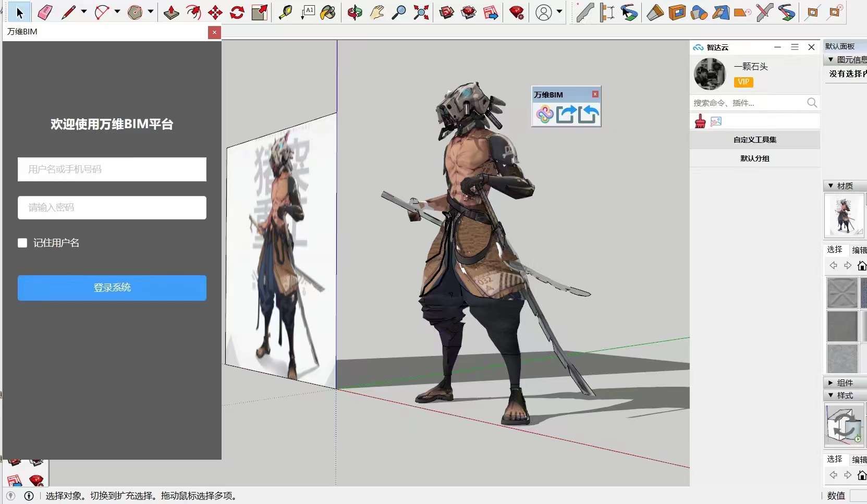Click the import arrow in 万维BIM toolbar
867x504 pixels.
[589, 114]
